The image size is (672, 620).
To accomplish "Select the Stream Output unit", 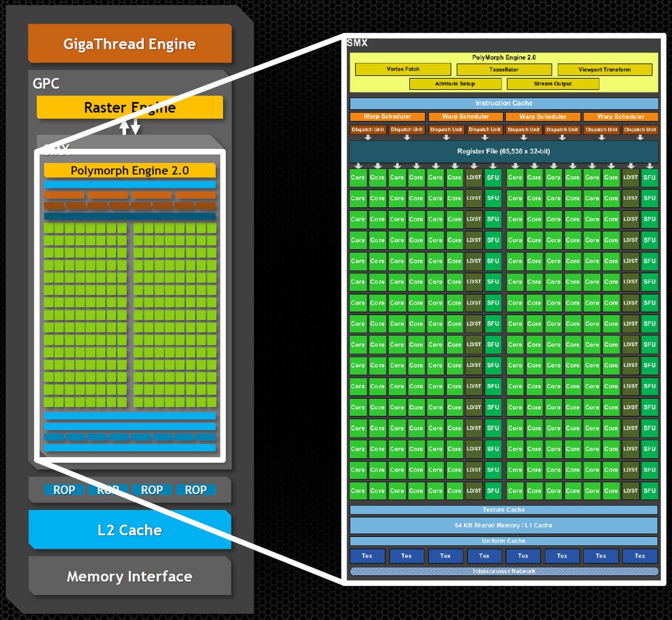I will (x=553, y=83).
